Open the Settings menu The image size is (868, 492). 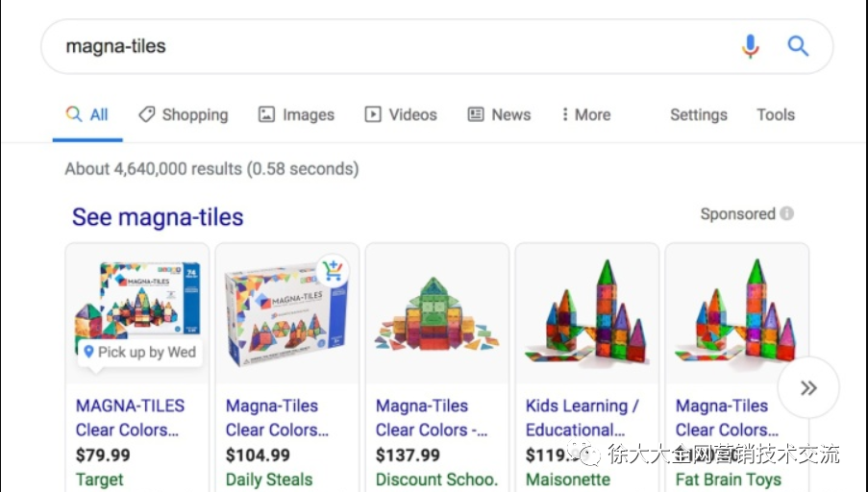pyautogui.click(x=698, y=114)
